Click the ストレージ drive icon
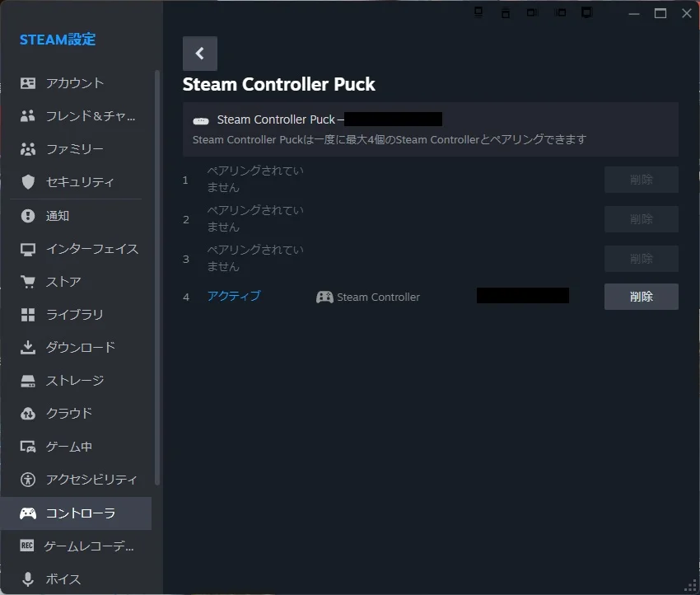Viewport: 700px width, 595px height. tap(28, 381)
